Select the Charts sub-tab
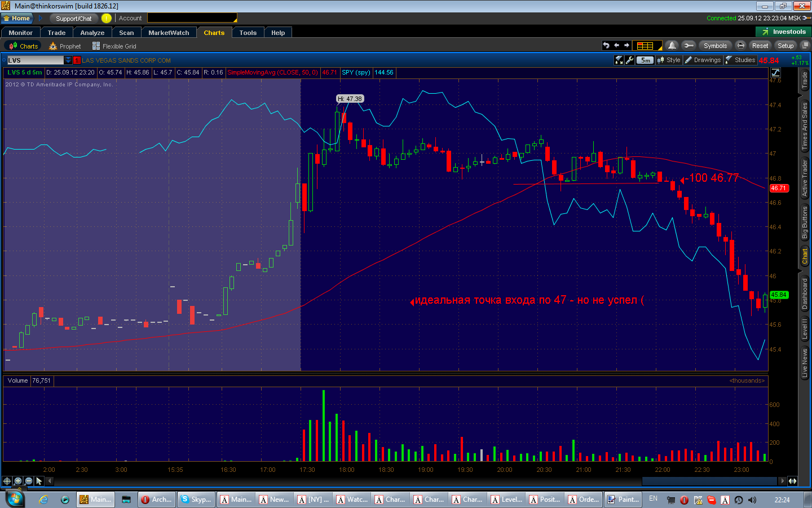Image resolution: width=812 pixels, height=508 pixels. tap(24, 46)
